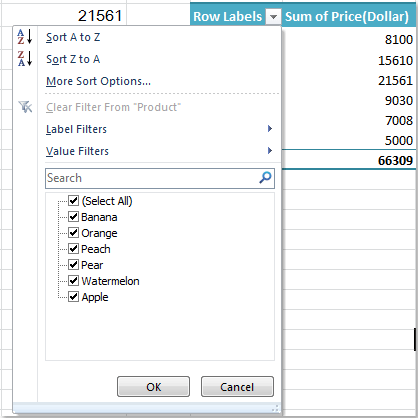Open More Sort Options menu entry
This screenshot has width=418, height=418.
pyautogui.click(x=98, y=81)
